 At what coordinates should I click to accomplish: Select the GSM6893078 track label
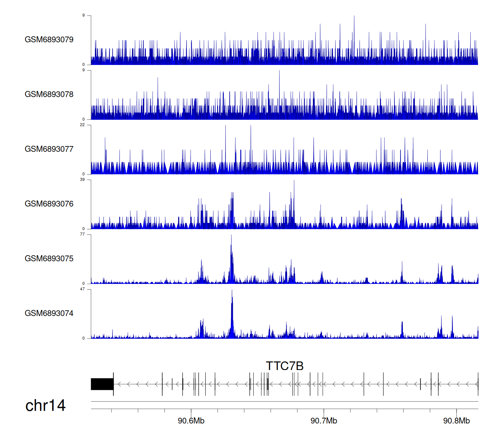tap(49, 95)
